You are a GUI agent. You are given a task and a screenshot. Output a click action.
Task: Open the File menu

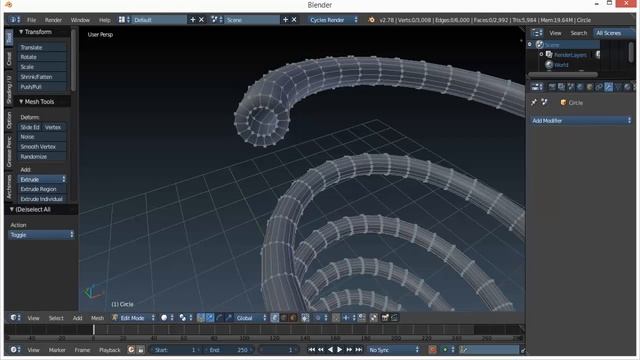click(x=31, y=20)
